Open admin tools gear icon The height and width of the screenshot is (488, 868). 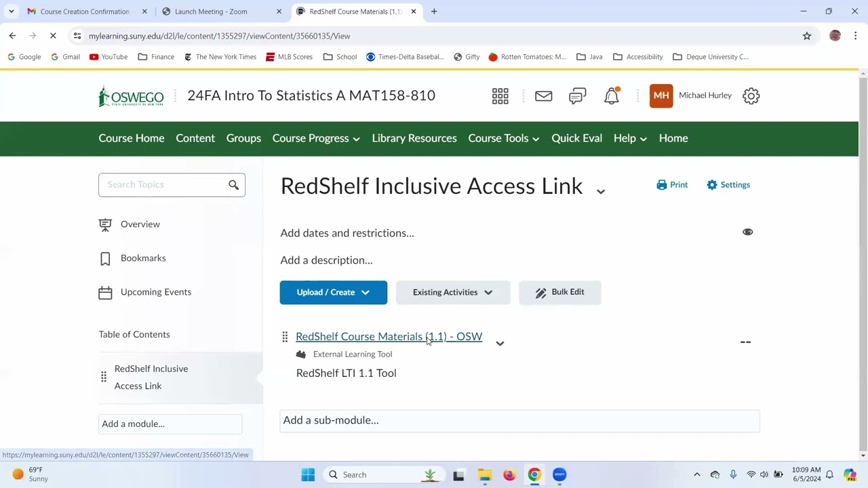tap(751, 96)
